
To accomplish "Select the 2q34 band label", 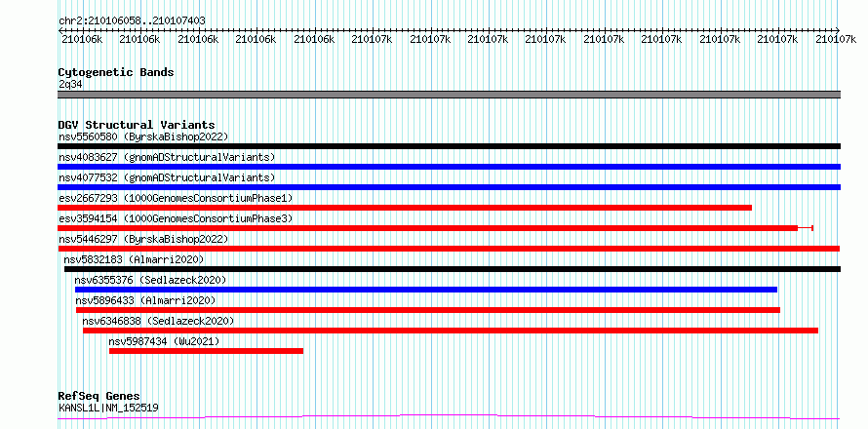I will click(x=70, y=84).
